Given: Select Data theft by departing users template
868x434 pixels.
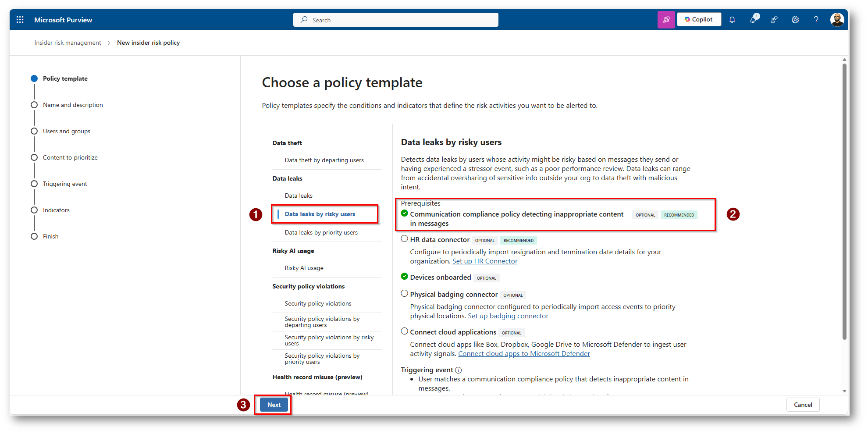Looking at the screenshot, I should (324, 160).
